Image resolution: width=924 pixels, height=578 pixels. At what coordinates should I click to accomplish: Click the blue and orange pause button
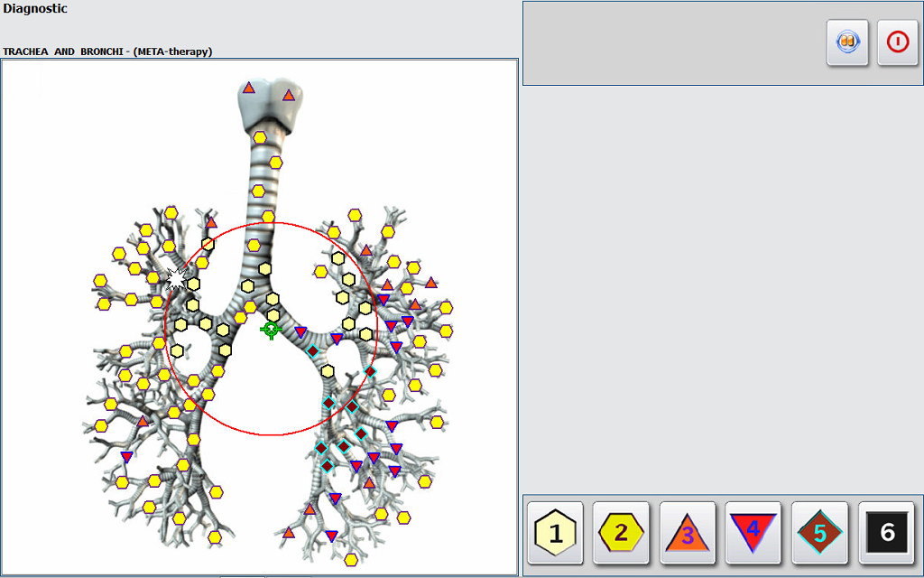coord(847,42)
